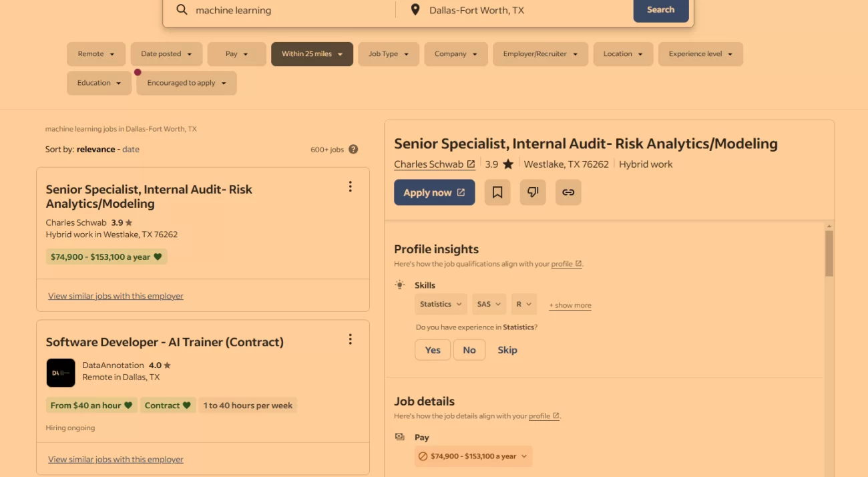The height and width of the screenshot is (477, 868).
Task: Open the Encouraged to apply filter
Action: pyautogui.click(x=187, y=83)
